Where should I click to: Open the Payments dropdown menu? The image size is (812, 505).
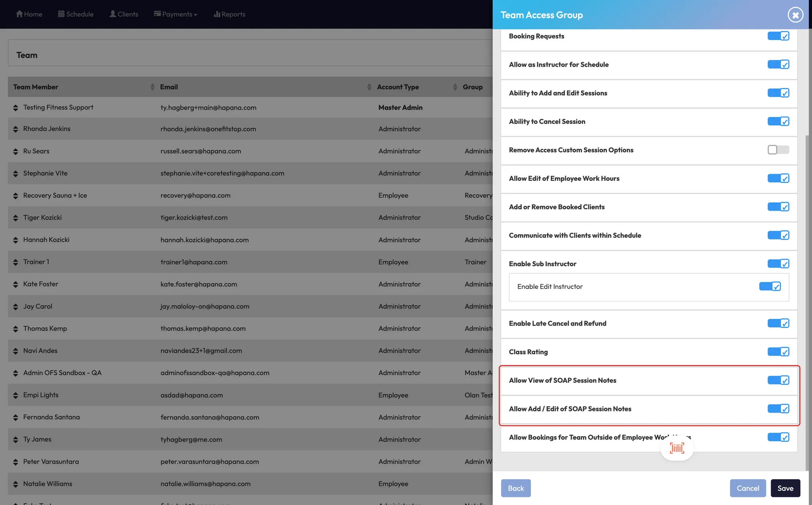click(176, 14)
